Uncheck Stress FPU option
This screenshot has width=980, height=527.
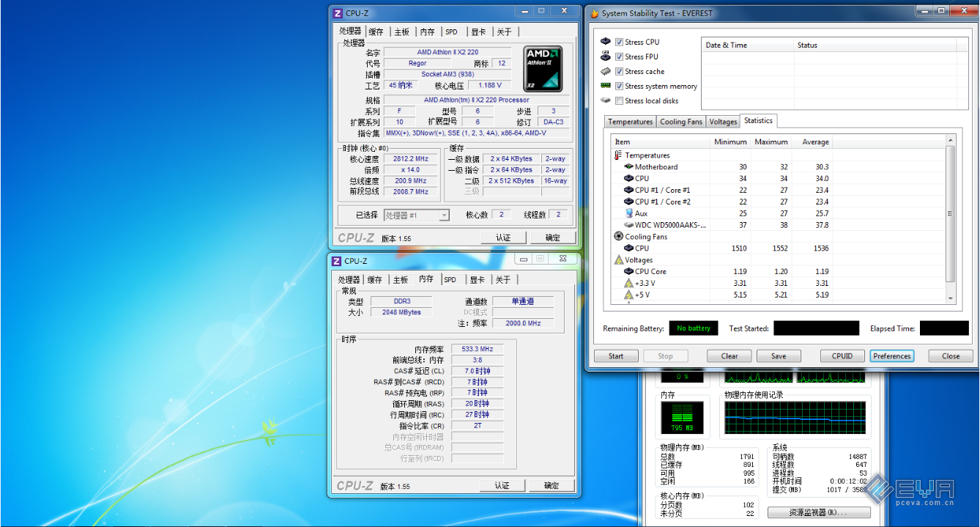point(620,56)
